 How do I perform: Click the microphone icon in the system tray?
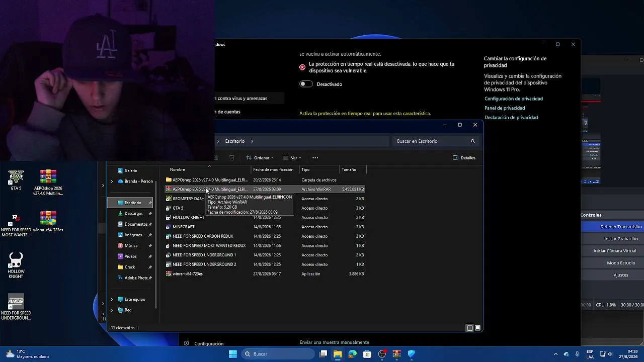click(x=577, y=354)
